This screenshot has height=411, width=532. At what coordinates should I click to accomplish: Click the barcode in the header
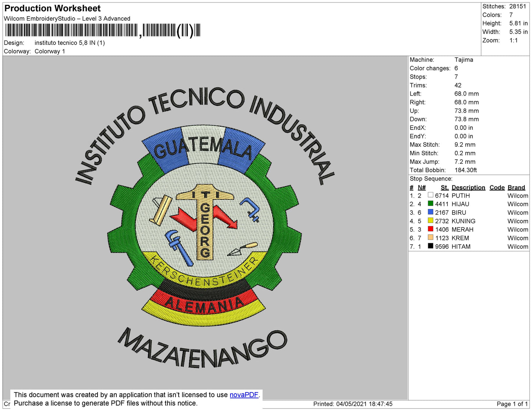tap(103, 31)
